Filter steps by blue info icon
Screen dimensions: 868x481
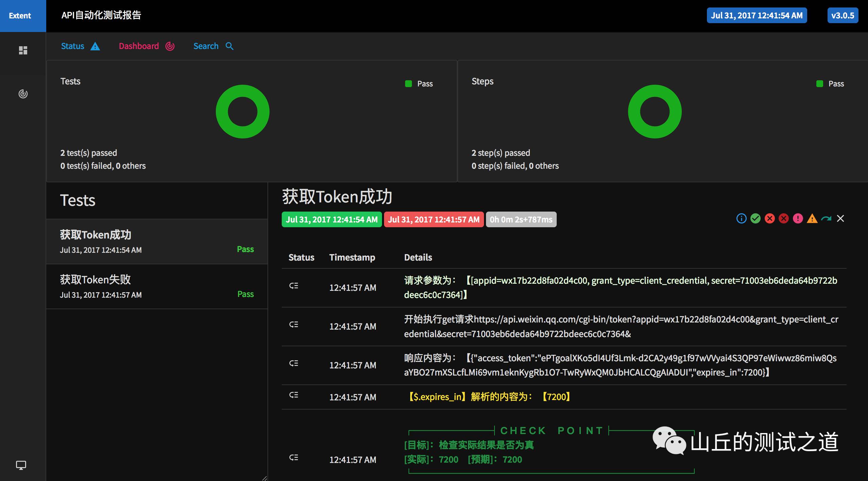(x=741, y=218)
